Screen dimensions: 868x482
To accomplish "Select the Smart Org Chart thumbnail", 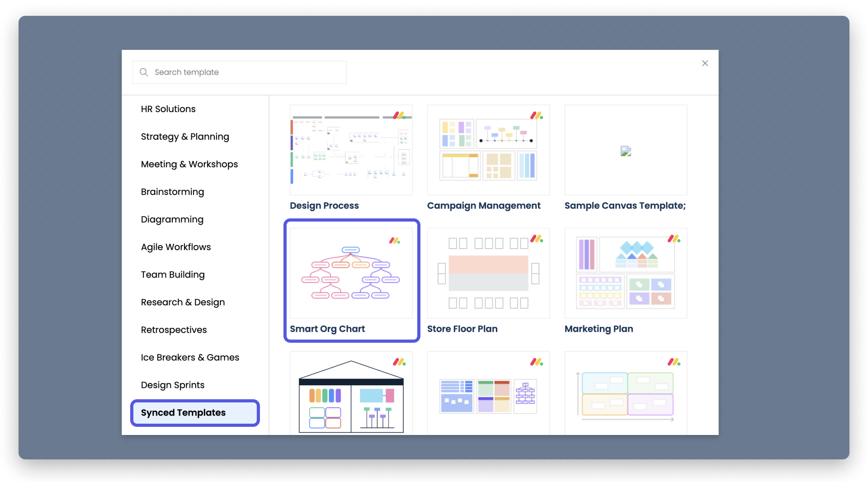I will point(351,273).
